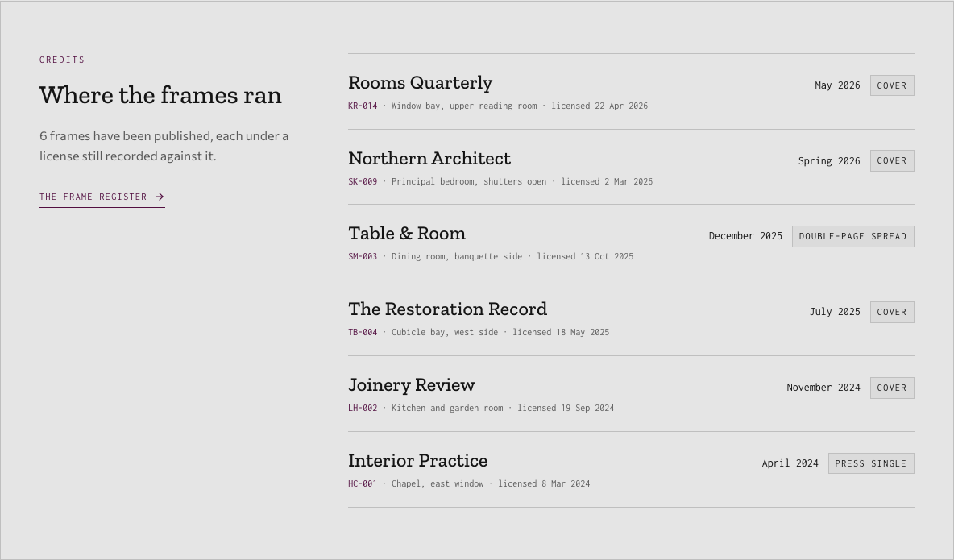Click the July 2025 issue date
This screenshot has height=560, width=954.
[835, 312]
